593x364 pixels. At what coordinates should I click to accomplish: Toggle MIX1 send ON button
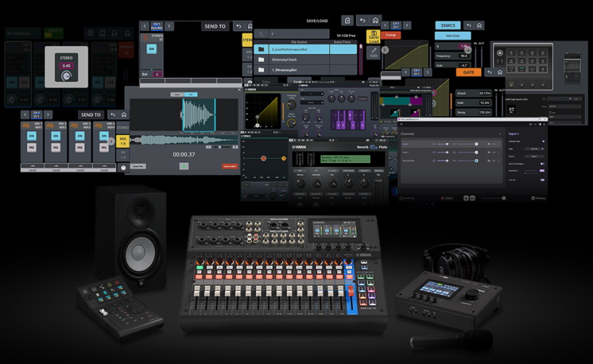[x=32, y=136]
